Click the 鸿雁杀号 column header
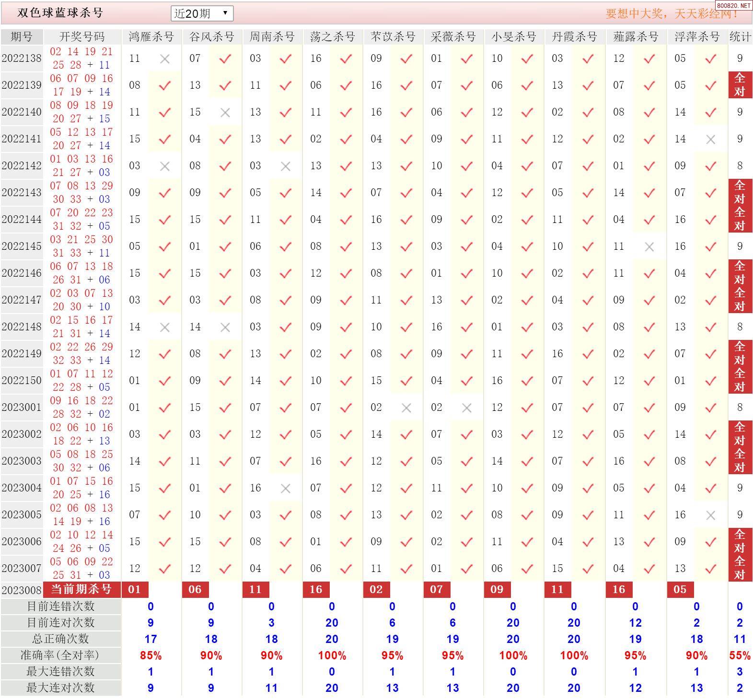Screen dimensions: 753x700 click(151, 37)
